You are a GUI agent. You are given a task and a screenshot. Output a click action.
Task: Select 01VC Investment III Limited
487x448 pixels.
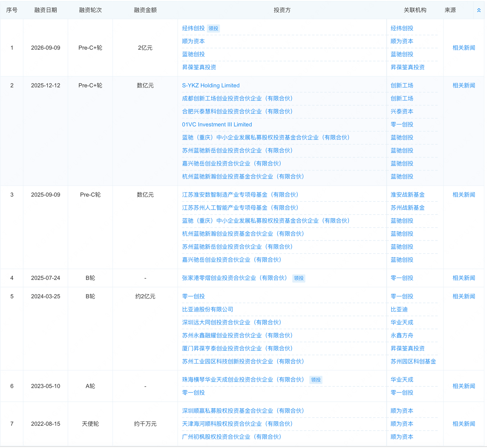217,124
